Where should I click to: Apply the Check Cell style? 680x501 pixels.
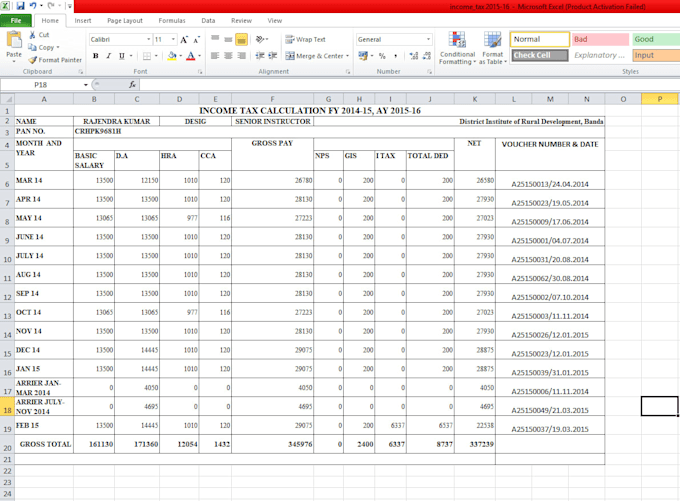coord(539,56)
